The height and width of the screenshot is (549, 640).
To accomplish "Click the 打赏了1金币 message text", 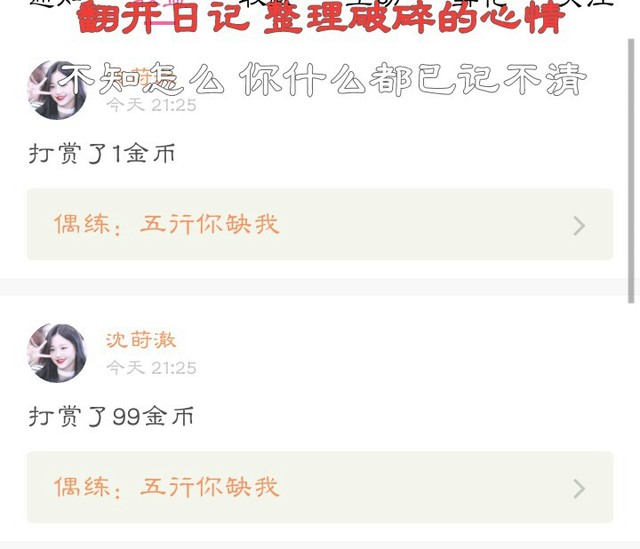I will click(x=102, y=154).
